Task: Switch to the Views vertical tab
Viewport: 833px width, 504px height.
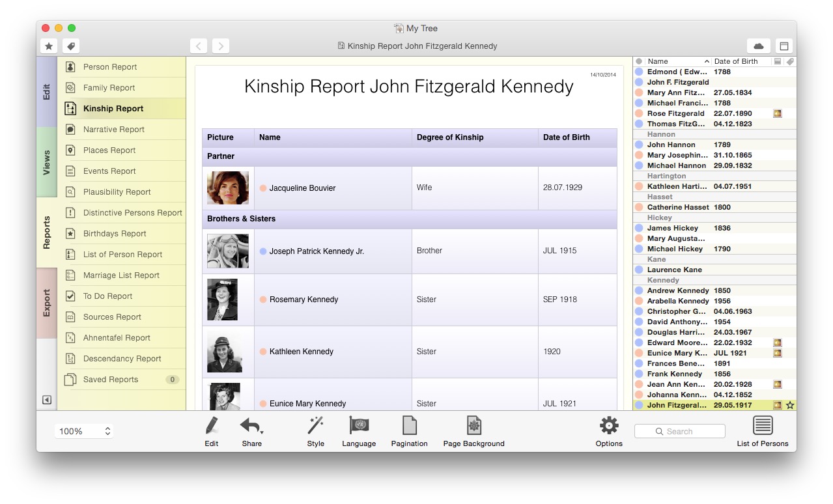Action: point(47,162)
